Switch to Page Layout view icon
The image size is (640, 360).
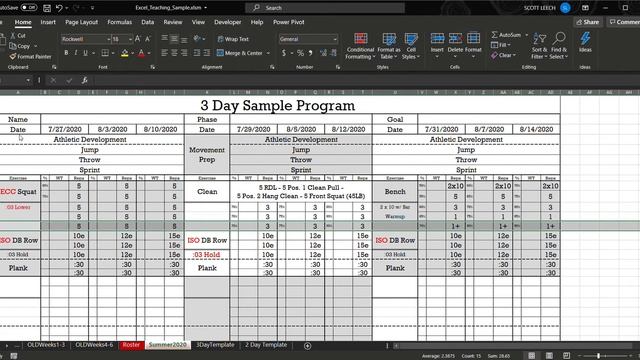pyautogui.click(x=549, y=356)
